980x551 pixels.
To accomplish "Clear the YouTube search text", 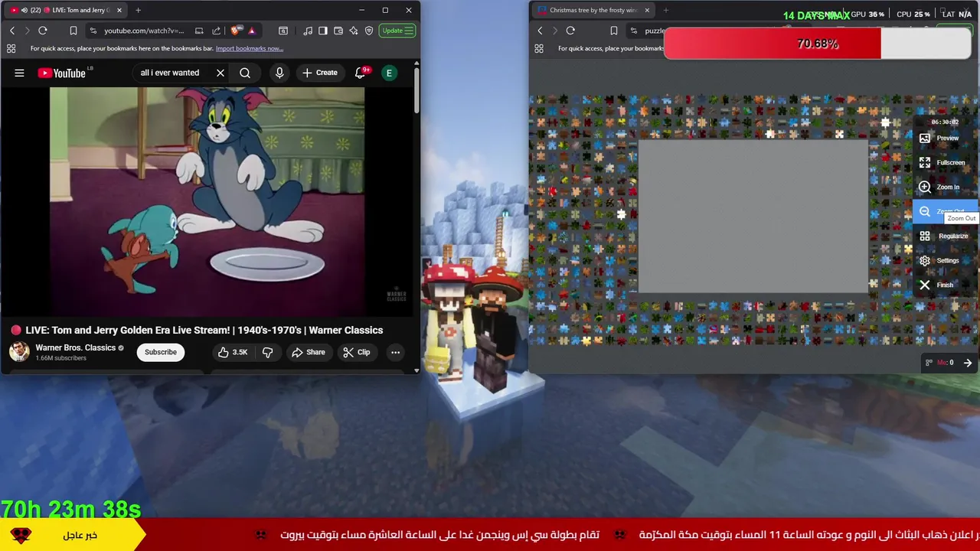I will pyautogui.click(x=220, y=73).
